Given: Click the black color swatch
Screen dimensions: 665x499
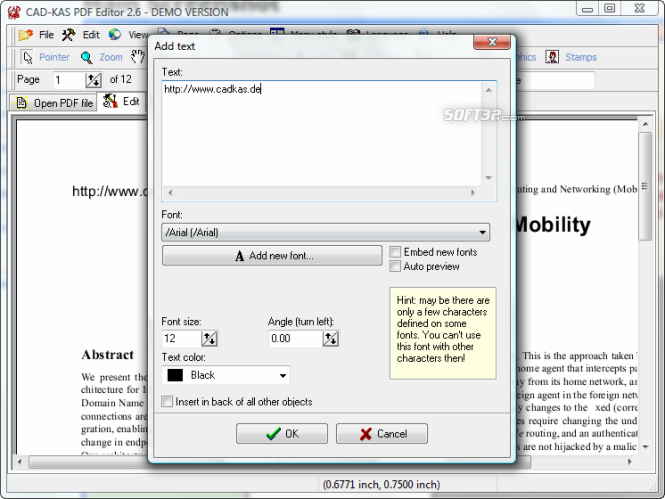Looking at the screenshot, I should 175,375.
